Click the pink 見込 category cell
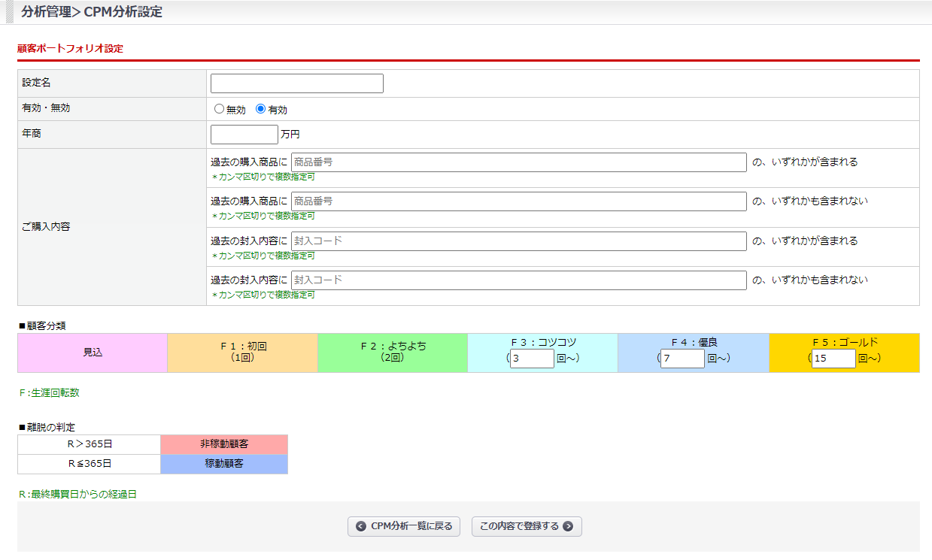The height and width of the screenshot is (560, 932). 93,353
